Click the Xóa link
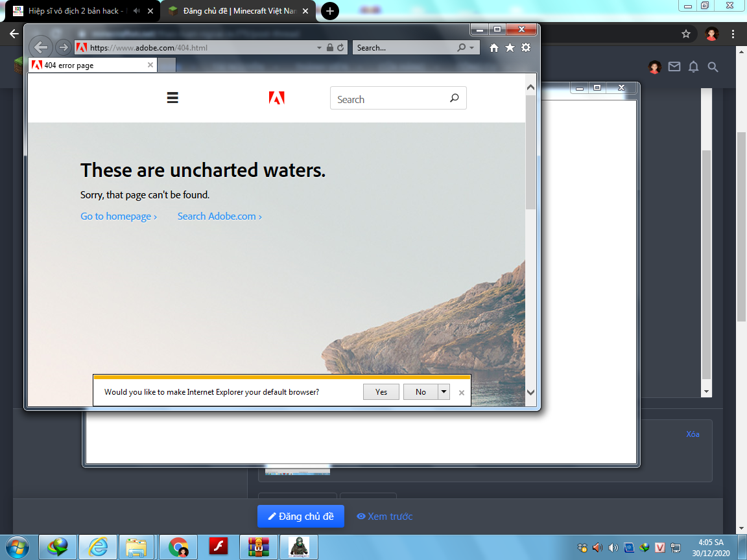The height and width of the screenshot is (560, 747). point(693,434)
